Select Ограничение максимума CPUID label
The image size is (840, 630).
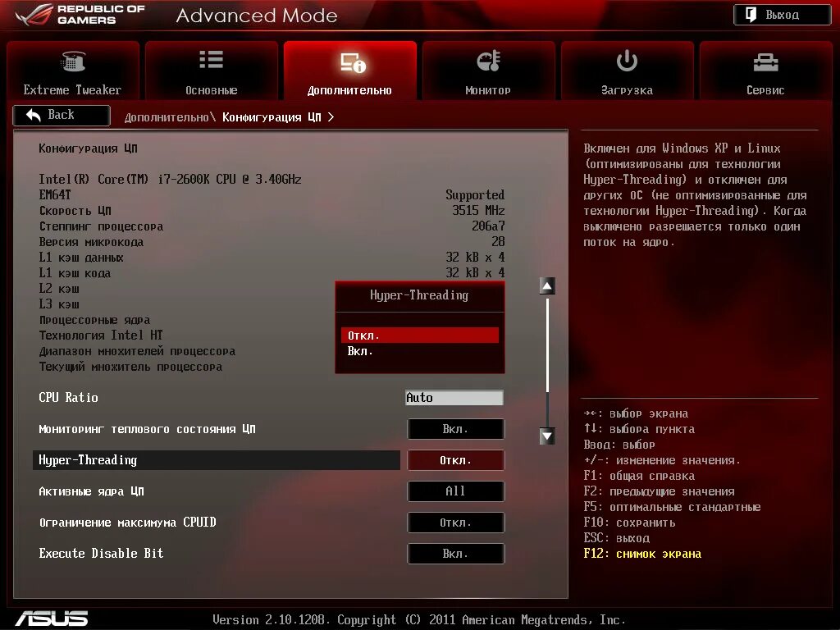click(x=127, y=523)
